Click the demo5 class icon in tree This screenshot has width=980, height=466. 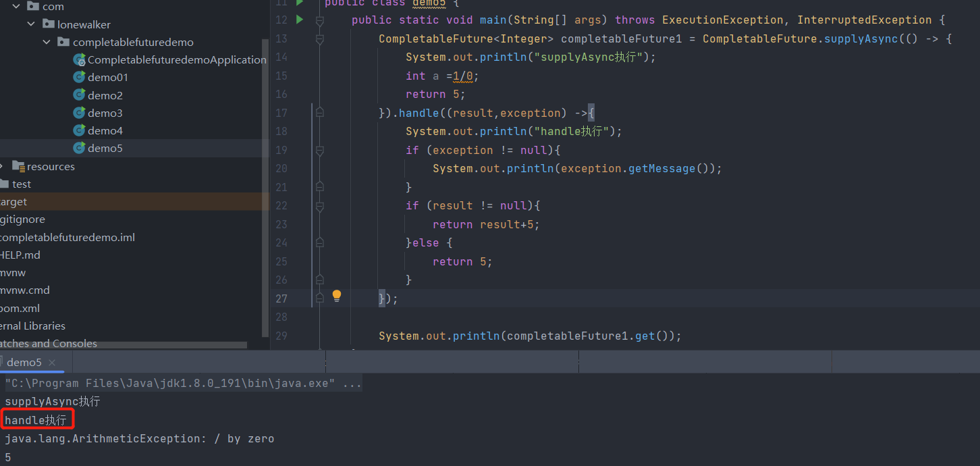tap(79, 147)
